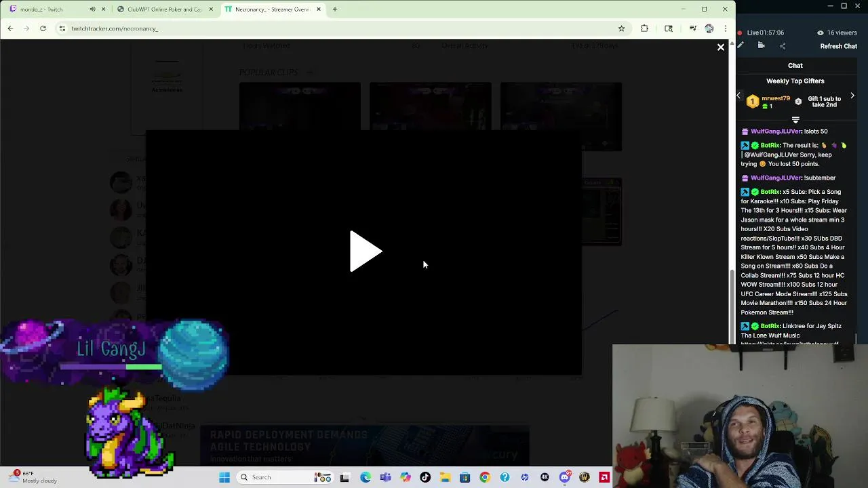This screenshot has width=868, height=488.
Task: Reload the twitchtracker page
Action: [43, 28]
